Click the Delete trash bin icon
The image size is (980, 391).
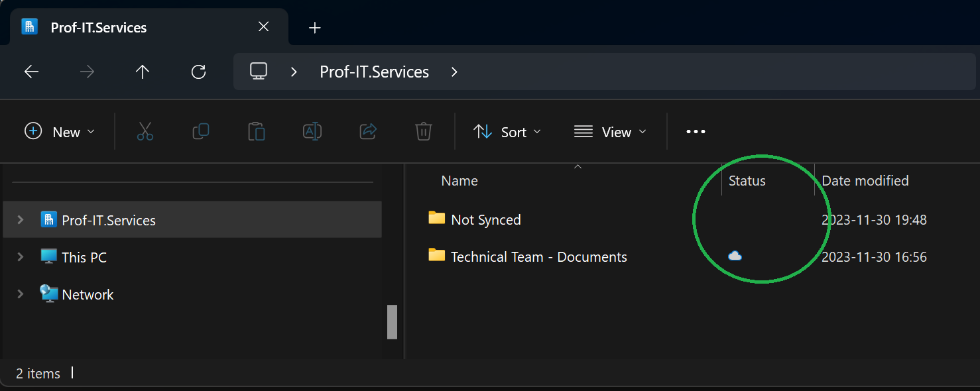point(424,132)
